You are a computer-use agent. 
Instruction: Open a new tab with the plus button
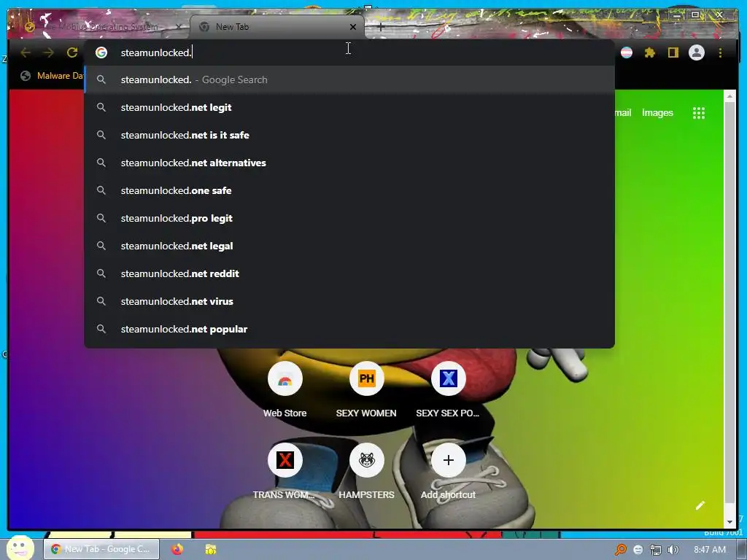380,27
